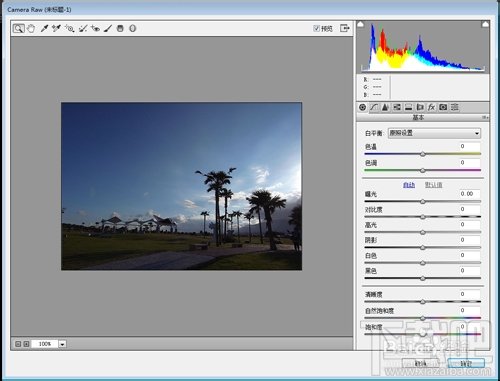The height and width of the screenshot is (381, 500).
Task: Toggle shadow clipping warning on histogram
Action: tap(361, 24)
